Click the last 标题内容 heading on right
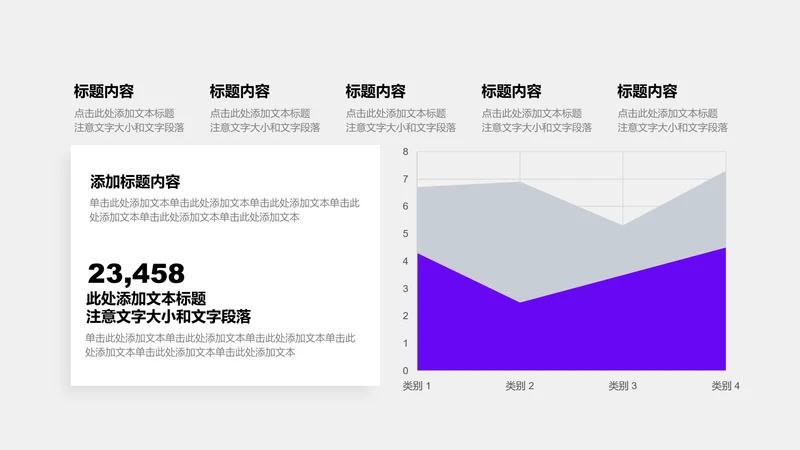This screenshot has height=450, width=800. coord(647,91)
